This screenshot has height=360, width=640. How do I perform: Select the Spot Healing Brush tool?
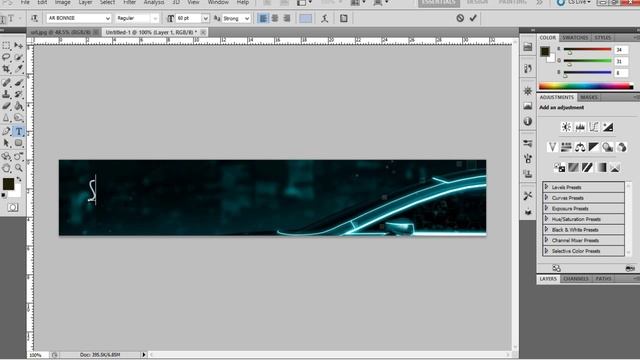6,83
